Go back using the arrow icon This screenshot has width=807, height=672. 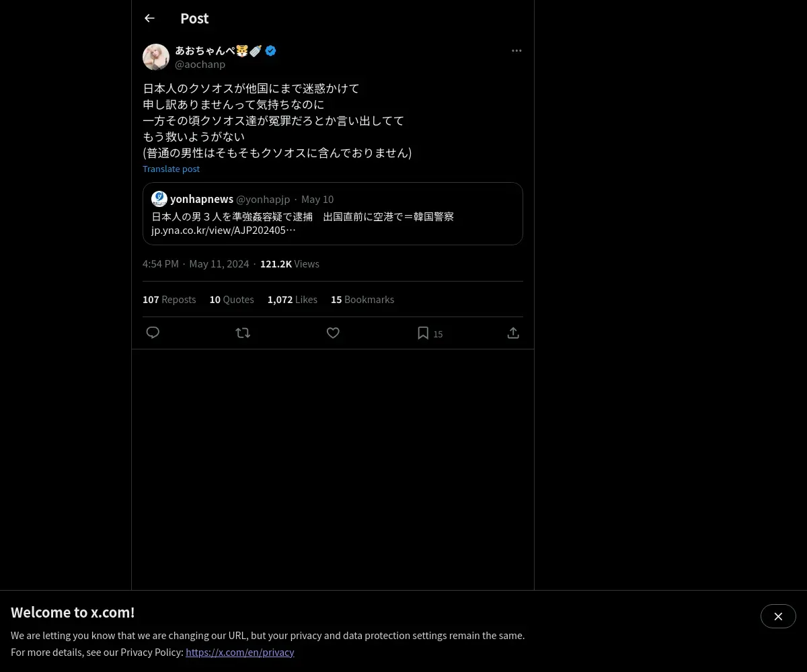[149, 18]
